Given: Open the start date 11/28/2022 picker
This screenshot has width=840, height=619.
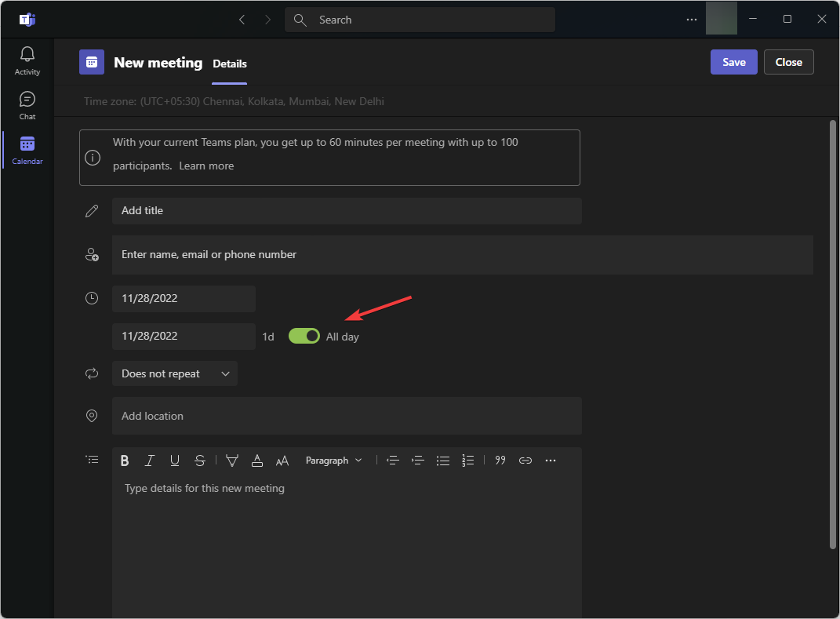Looking at the screenshot, I should point(184,298).
